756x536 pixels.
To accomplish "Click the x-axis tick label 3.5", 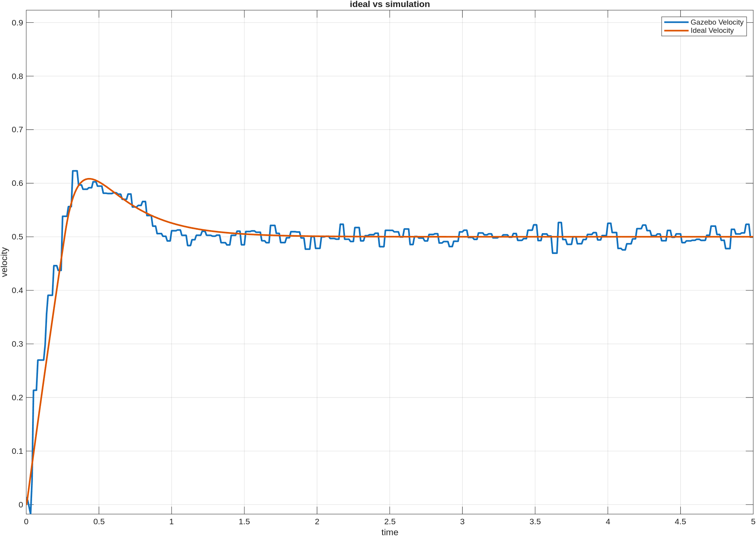I will [x=535, y=522].
